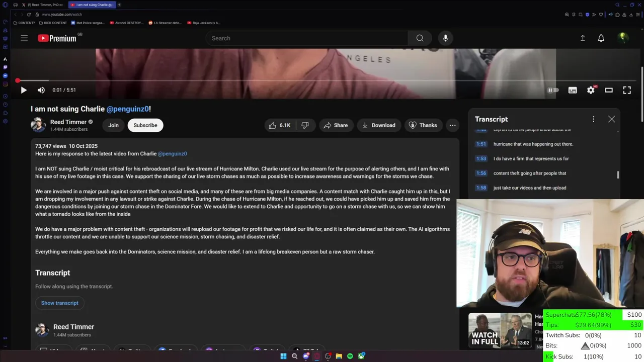Open Spotify from the taskbar
This screenshot has height=362, width=644.
coord(350,356)
